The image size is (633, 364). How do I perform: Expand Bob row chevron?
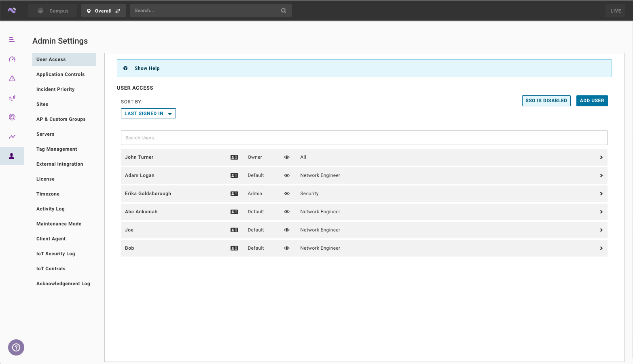(601, 248)
